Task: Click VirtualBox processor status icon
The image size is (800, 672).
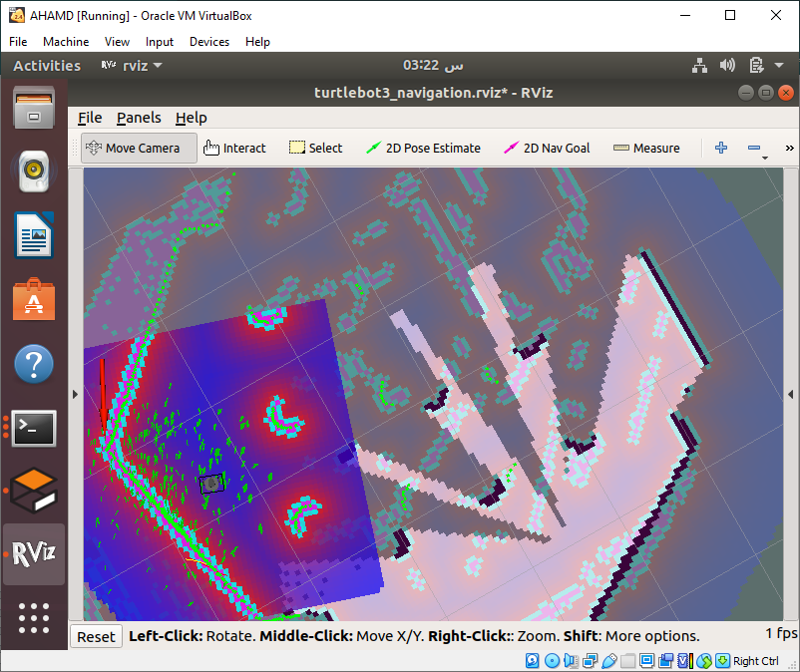Action: click(685, 661)
